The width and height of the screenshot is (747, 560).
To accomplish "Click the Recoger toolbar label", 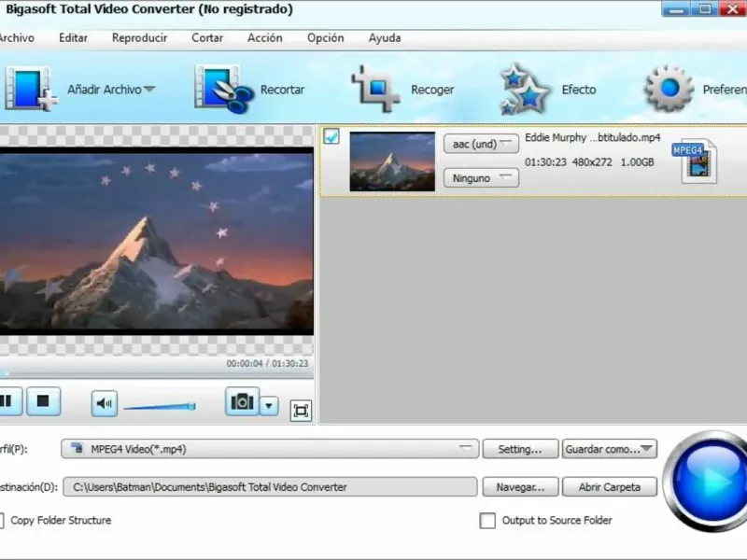I will click(432, 90).
